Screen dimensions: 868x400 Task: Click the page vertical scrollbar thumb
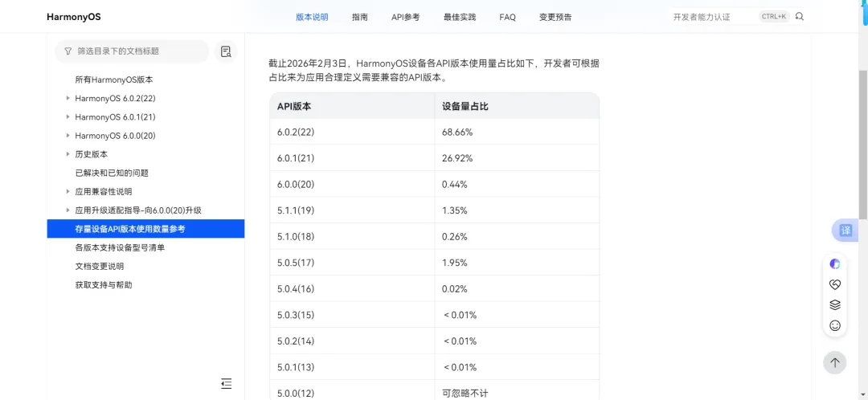pyautogui.click(x=863, y=144)
